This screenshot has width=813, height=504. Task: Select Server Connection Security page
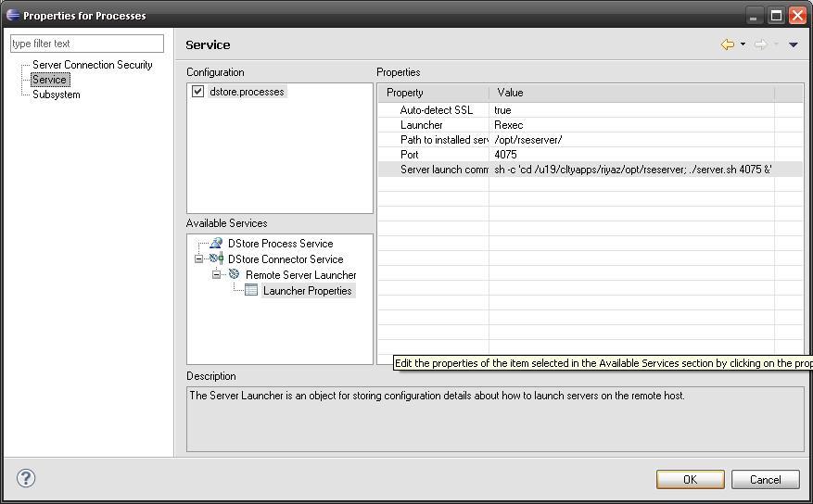[92, 65]
